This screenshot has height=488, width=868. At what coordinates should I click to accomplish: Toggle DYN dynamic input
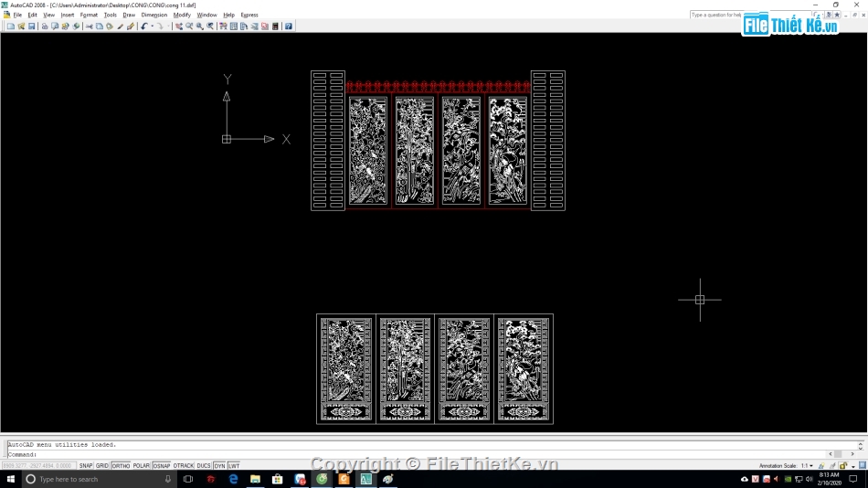point(220,466)
